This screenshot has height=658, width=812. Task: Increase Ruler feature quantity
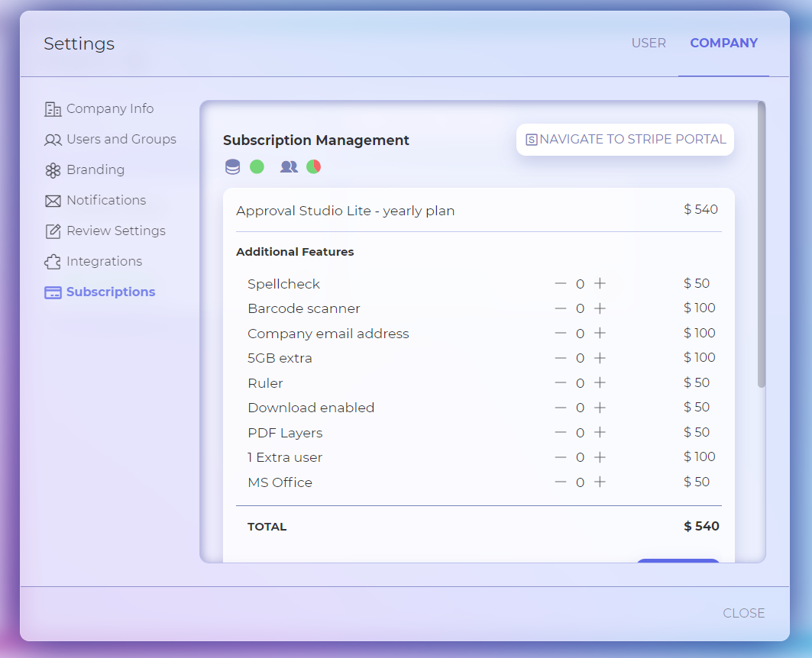pos(600,382)
